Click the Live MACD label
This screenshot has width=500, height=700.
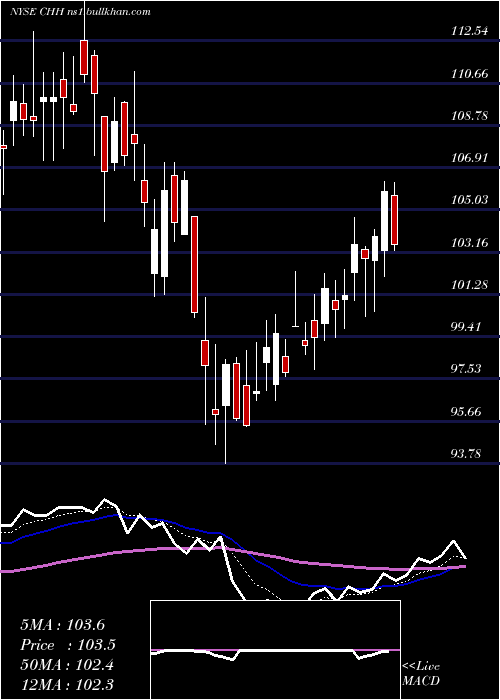click(421, 673)
